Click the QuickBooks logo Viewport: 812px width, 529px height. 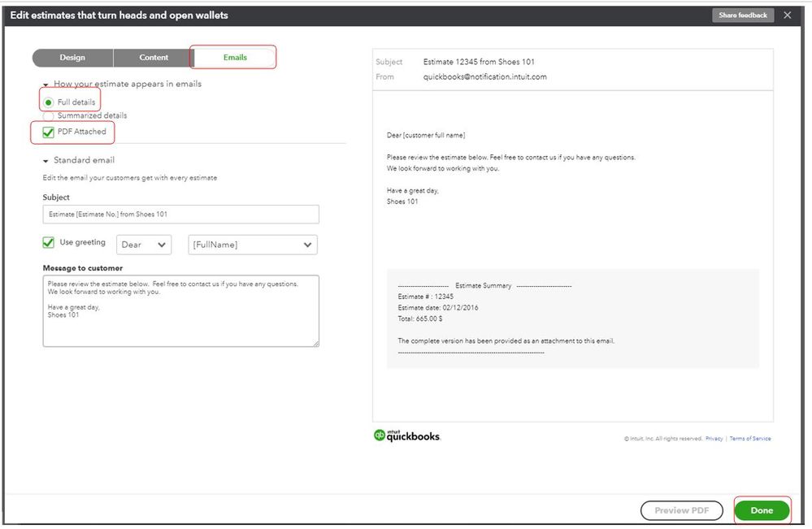[x=407, y=436]
